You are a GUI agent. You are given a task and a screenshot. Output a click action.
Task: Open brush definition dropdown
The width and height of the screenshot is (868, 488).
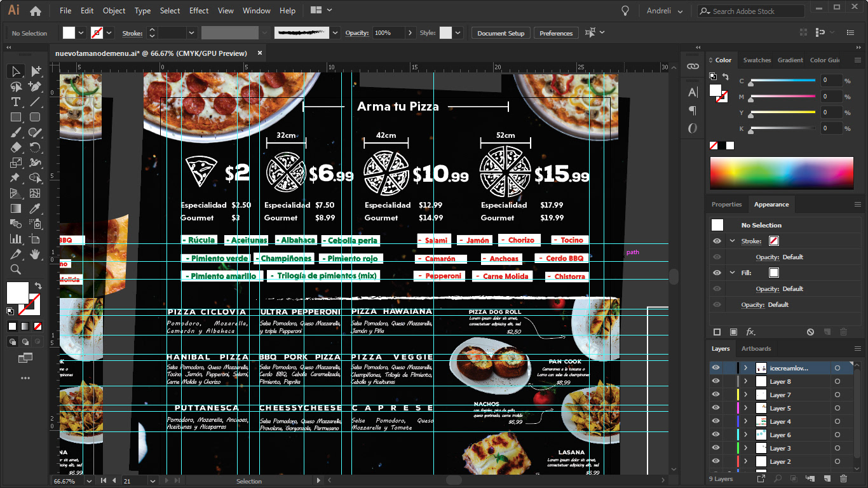(334, 33)
